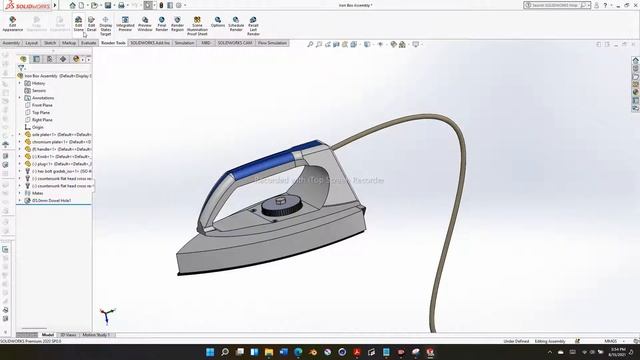Click the Home icon in top toolbar

(x=73, y=5)
